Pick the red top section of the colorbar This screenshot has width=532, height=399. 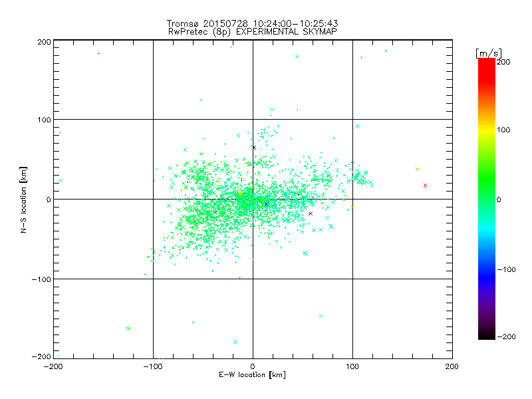point(487,70)
